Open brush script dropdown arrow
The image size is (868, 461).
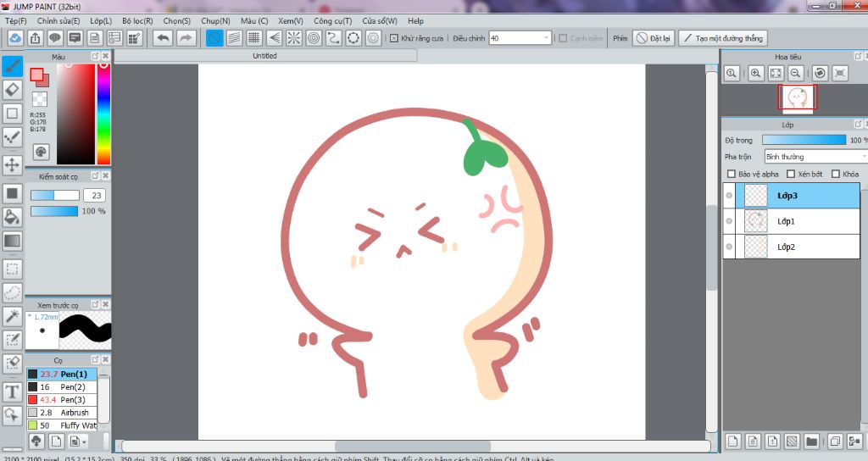tap(84, 442)
